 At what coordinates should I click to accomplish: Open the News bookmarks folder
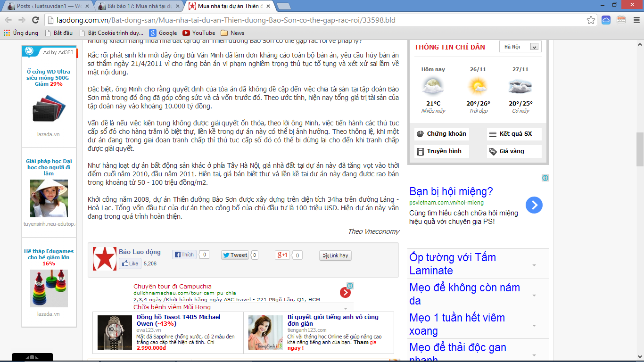(x=232, y=33)
